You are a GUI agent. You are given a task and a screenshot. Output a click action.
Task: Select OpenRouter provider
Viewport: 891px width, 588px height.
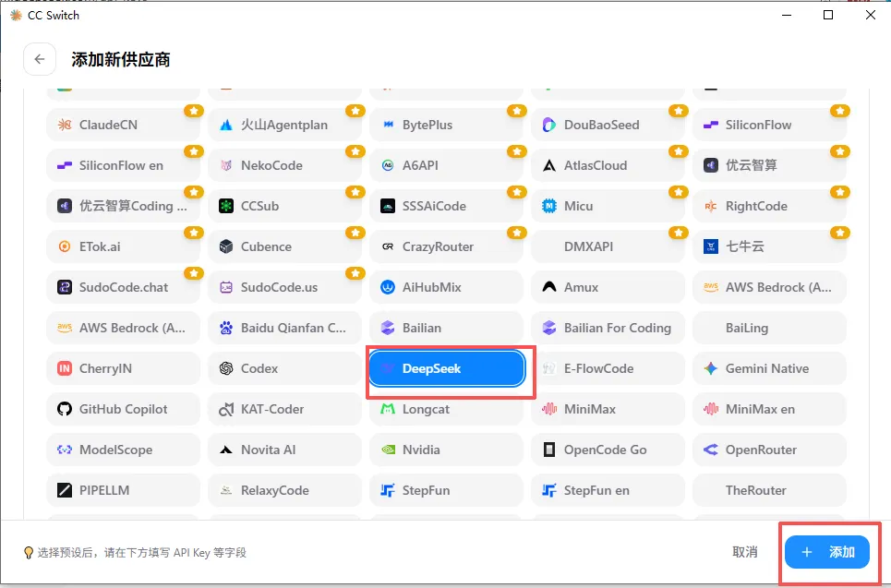769,450
